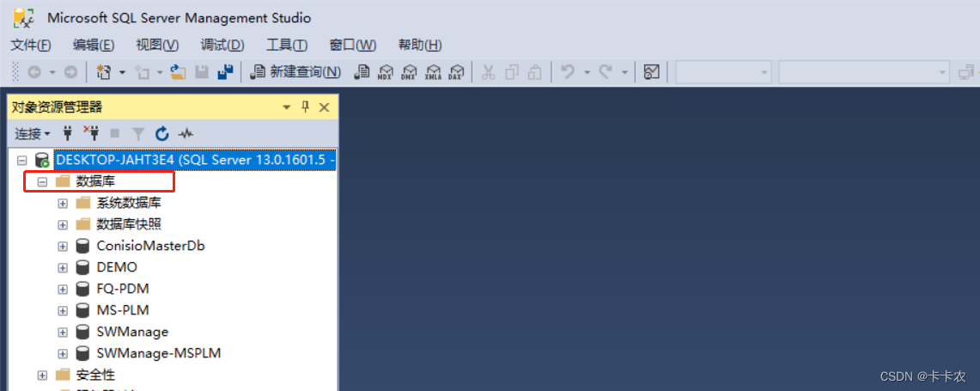Select the SWManage-MSPLM database
980x391 pixels.
[x=159, y=353]
